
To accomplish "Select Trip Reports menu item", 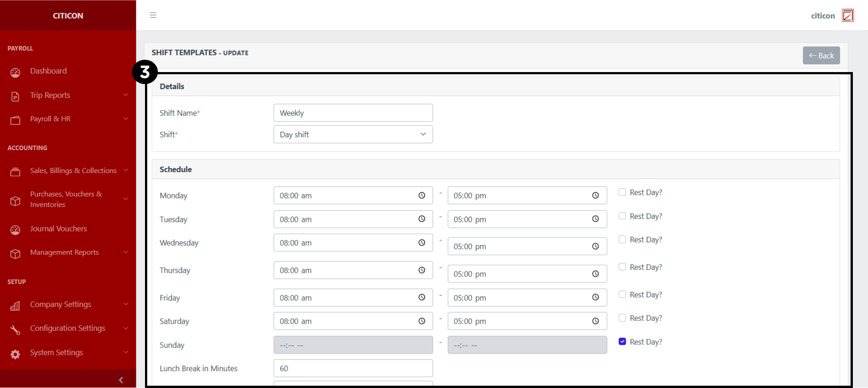I will pos(50,95).
